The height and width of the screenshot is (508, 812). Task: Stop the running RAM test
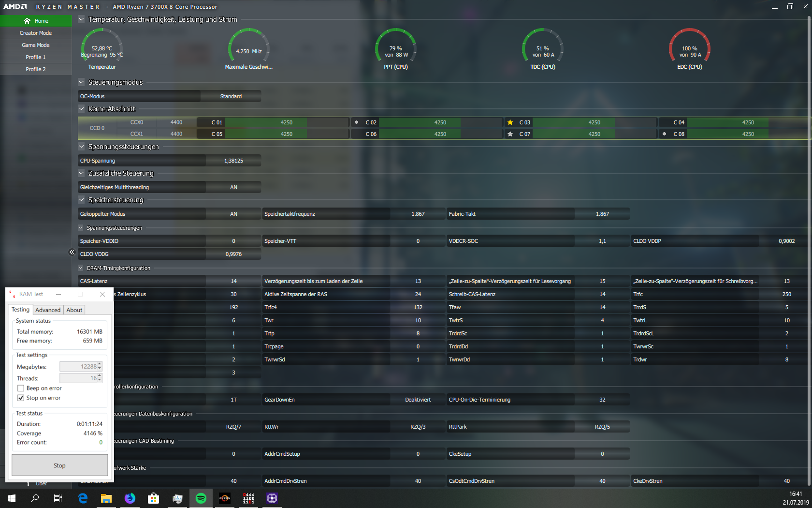(59, 465)
